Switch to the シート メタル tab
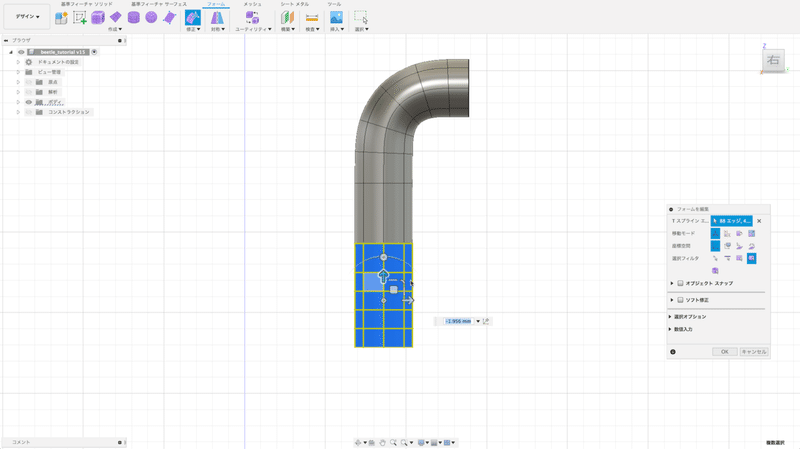Image resolution: width=800 pixels, height=449 pixels. [x=294, y=4]
